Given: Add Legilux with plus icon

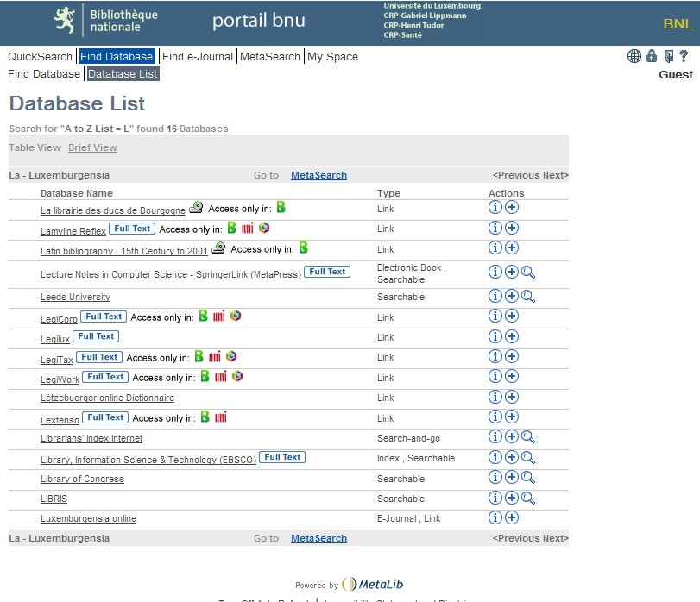Looking at the screenshot, I should click(512, 336).
